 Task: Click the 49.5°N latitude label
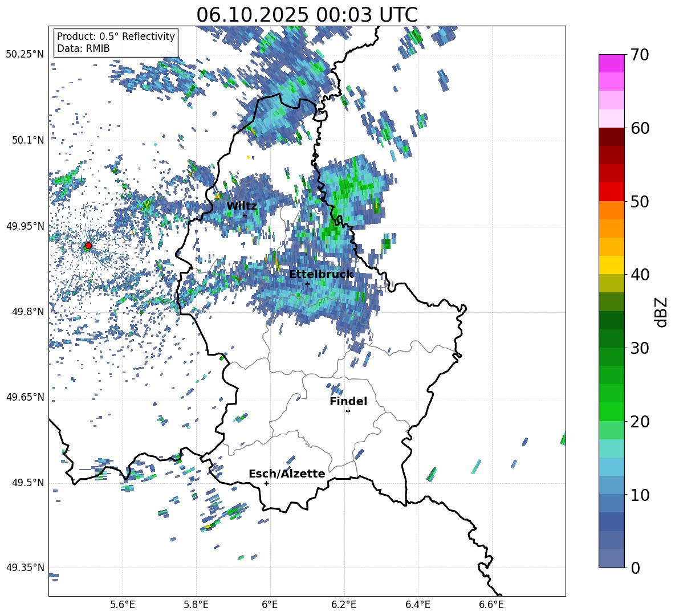click(x=27, y=483)
